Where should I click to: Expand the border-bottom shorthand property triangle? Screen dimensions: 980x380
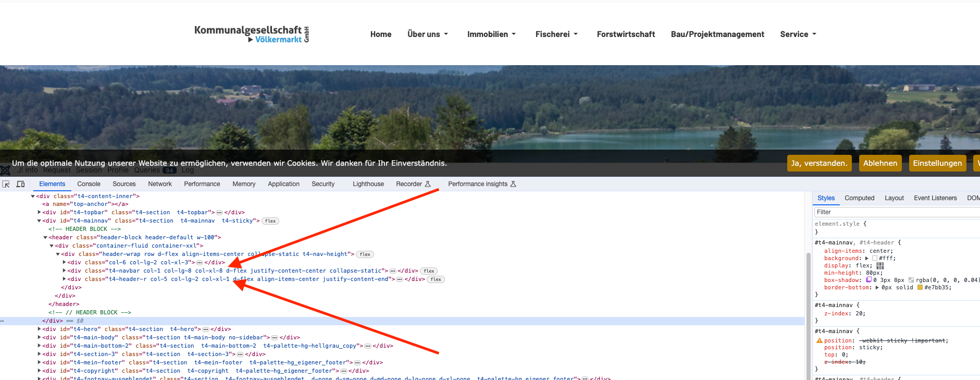tap(877, 288)
